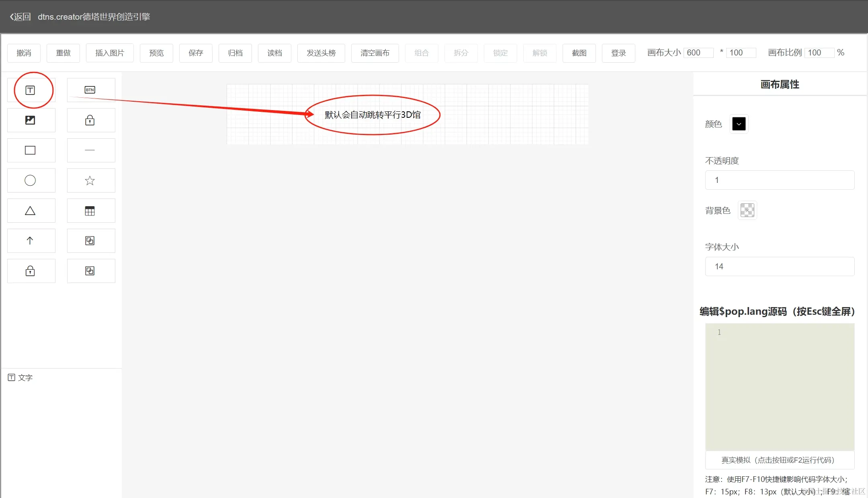The image size is (868, 498).
Task: Click the 撤消 undo button
Action: click(24, 53)
